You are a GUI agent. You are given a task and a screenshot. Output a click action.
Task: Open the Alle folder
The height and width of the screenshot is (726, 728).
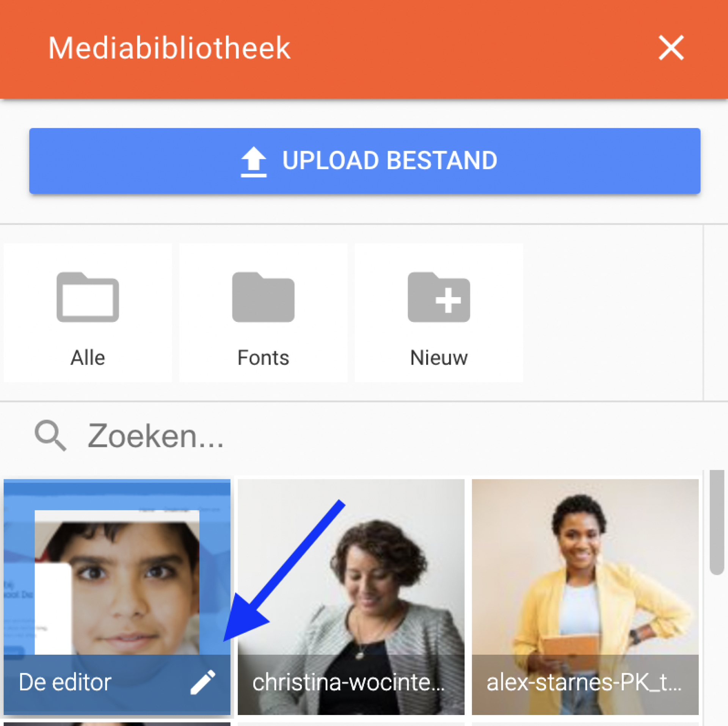(88, 312)
